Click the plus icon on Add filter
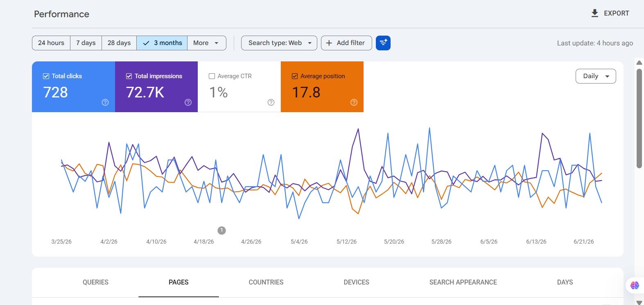Viewport: 644px width, 305px height. (x=329, y=43)
